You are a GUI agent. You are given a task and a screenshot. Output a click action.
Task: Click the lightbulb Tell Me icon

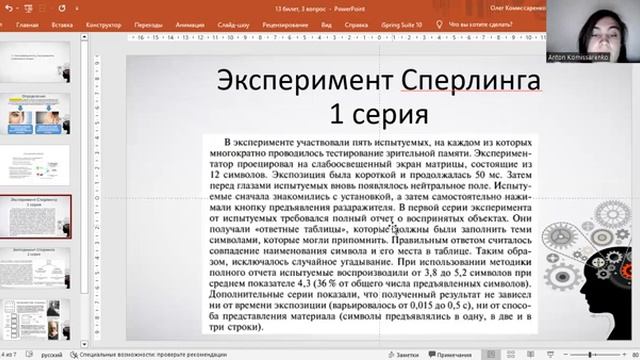point(439,24)
